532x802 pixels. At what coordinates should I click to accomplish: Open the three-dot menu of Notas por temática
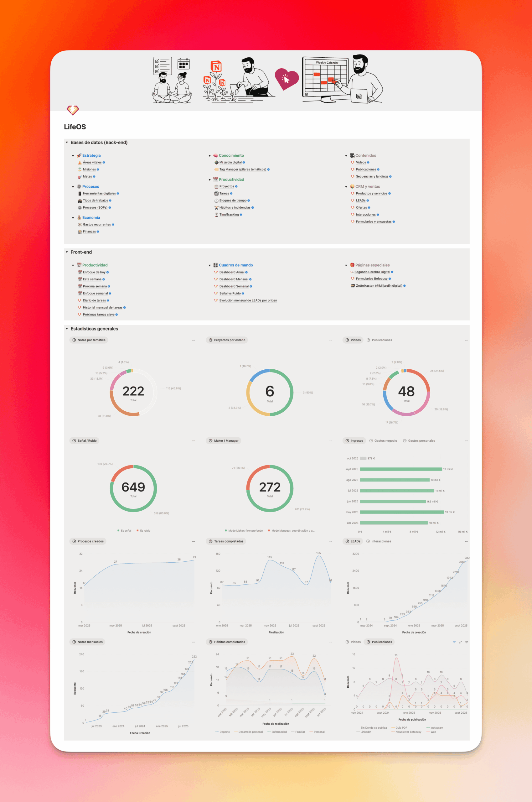click(x=194, y=340)
